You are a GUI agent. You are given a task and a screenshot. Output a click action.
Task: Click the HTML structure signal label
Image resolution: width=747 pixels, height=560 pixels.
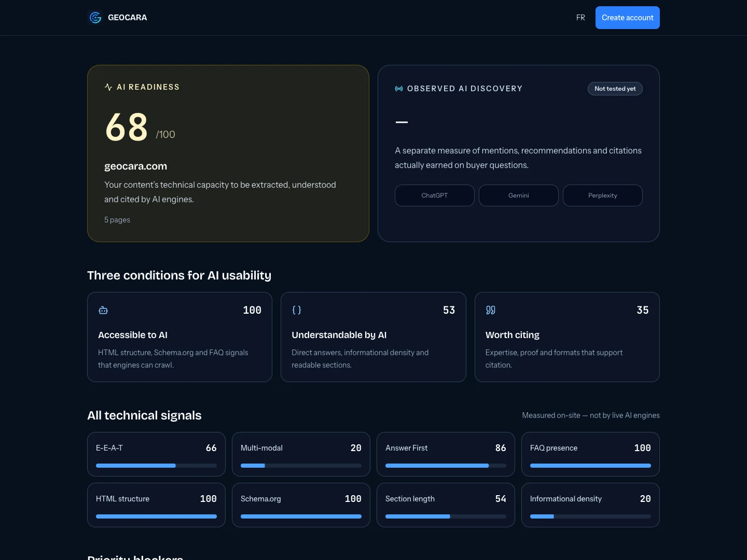[122, 499]
